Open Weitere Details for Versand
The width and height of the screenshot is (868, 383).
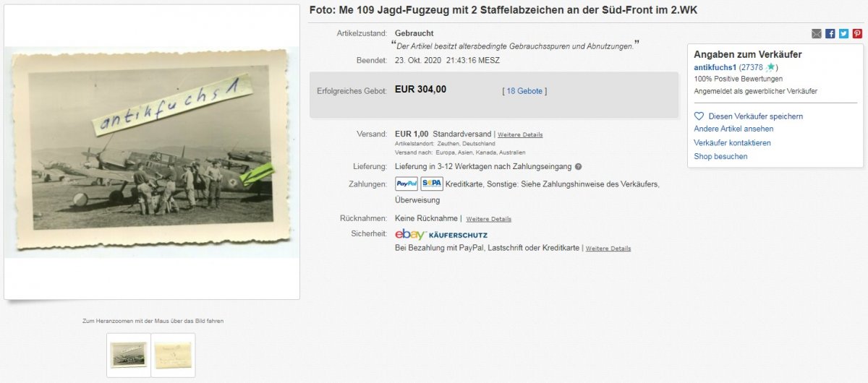tap(520, 134)
